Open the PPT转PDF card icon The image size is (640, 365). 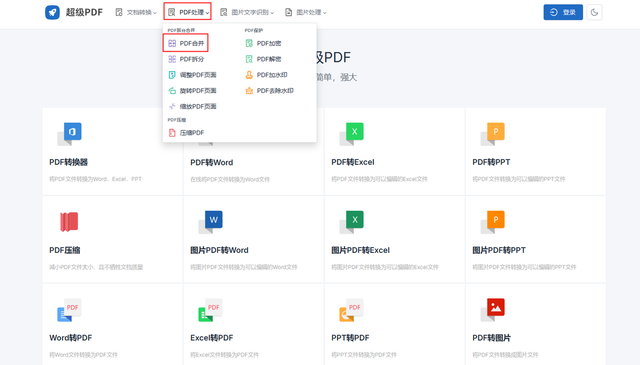coord(351,310)
